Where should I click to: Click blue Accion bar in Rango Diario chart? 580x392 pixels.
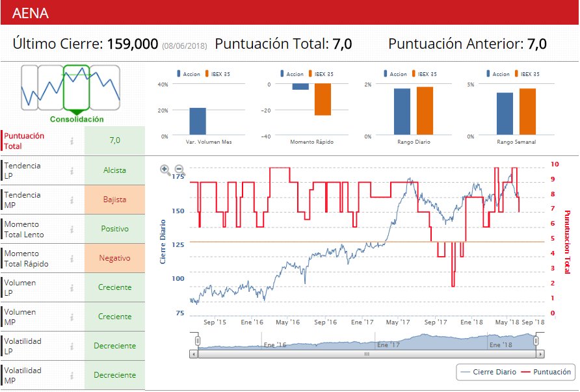pos(402,112)
